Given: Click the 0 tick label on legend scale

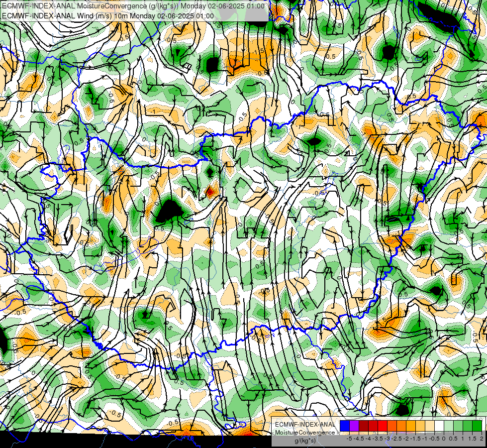Looking at the screenshot, I should [444, 439].
